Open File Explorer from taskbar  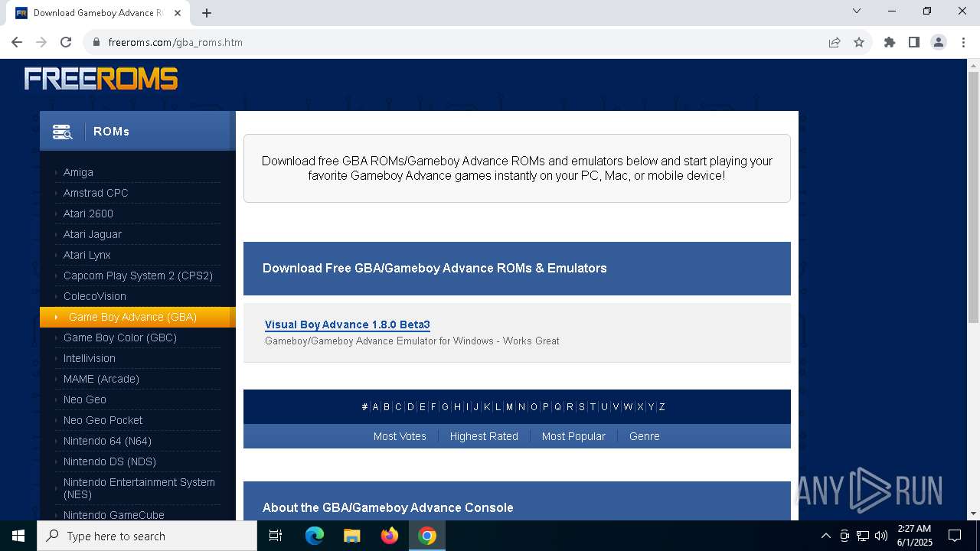(352, 536)
